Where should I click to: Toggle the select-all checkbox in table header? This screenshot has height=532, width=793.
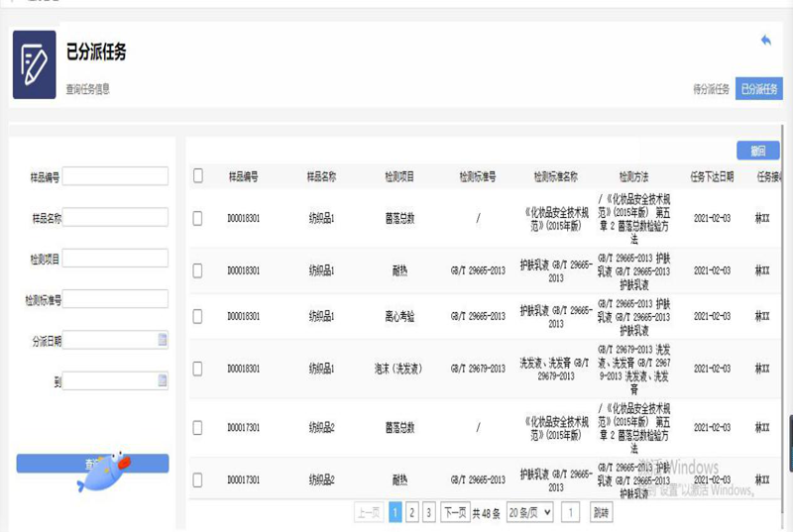pyautogui.click(x=198, y=176)
